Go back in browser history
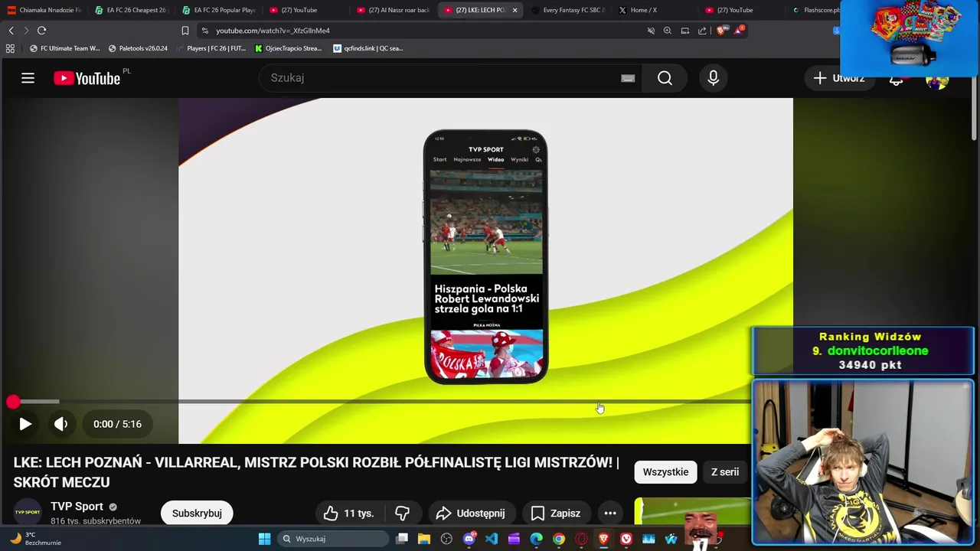 tap(11, 31)
